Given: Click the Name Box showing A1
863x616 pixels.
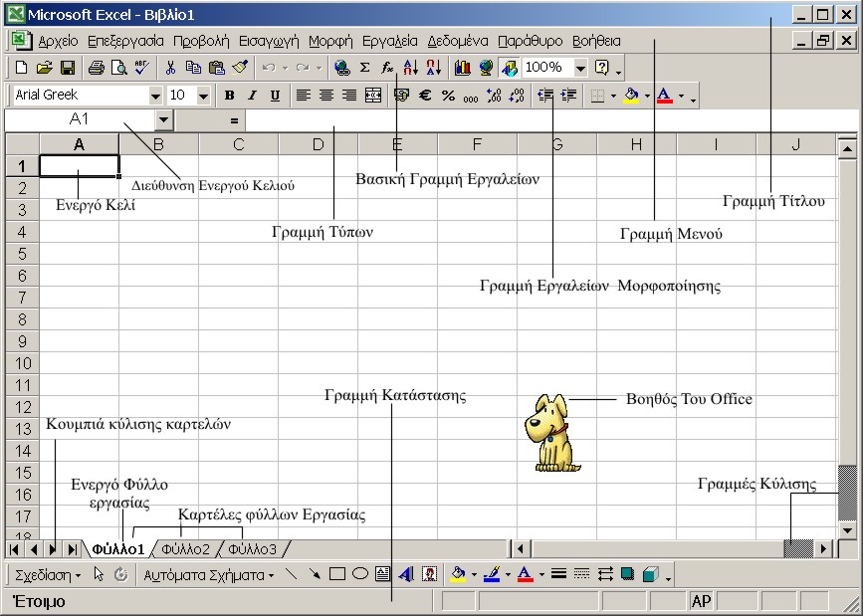Looking at the screenshot, I should [x=80, y=119].
